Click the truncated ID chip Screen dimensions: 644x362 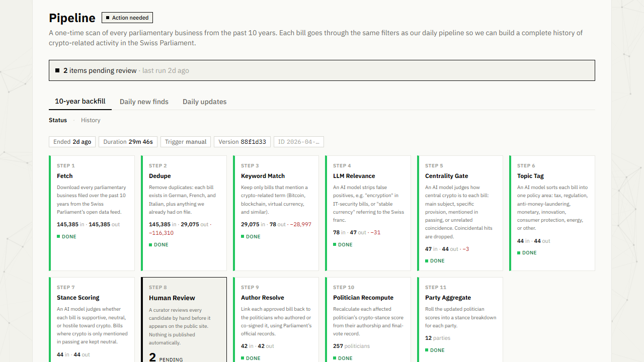299,142
